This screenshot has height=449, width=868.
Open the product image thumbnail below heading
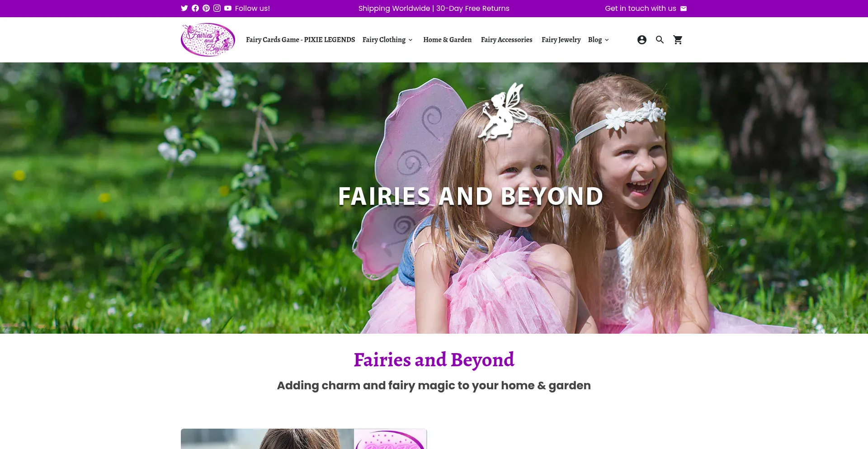[304, 439]
